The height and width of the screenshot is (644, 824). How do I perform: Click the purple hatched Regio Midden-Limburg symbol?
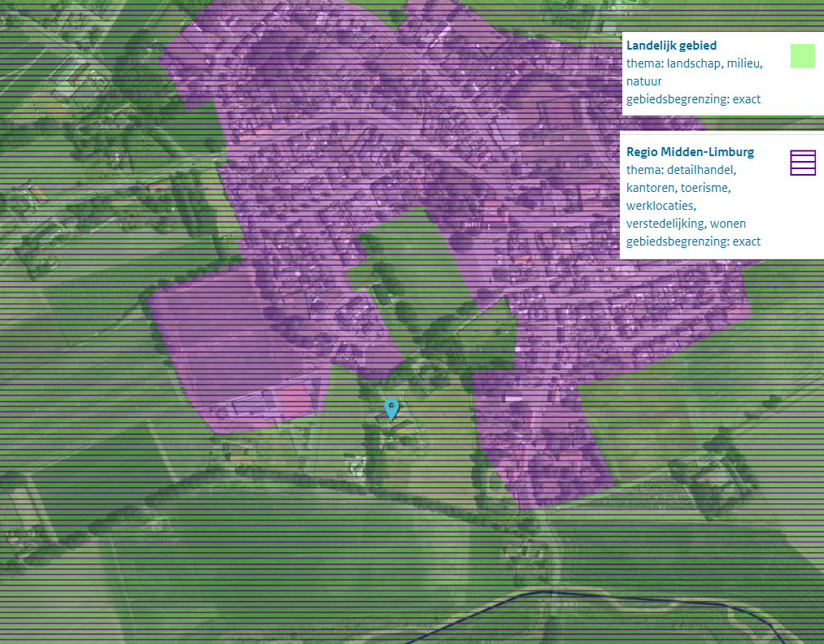[802, 163]
